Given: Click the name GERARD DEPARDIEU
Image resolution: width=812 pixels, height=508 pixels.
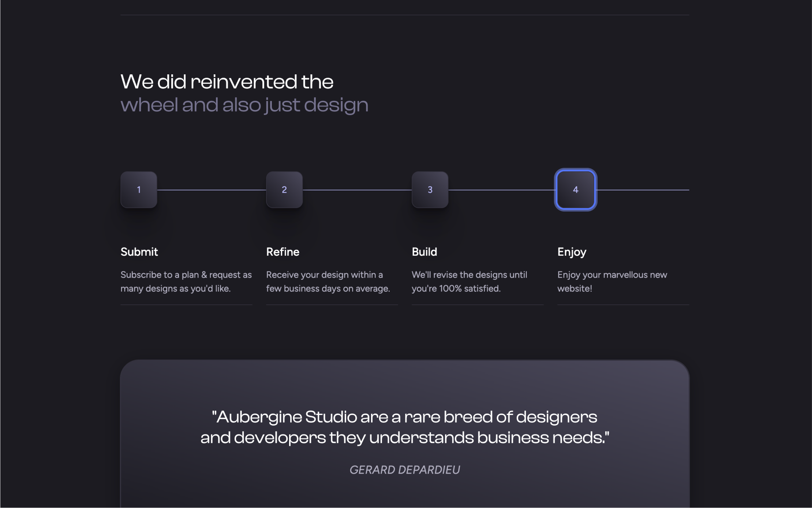Looking at the screenshot, I should 405,470.
